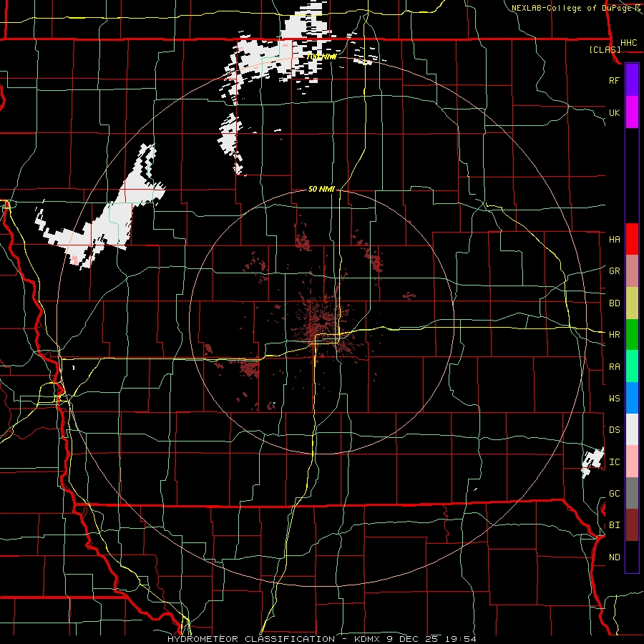This screenshot has width=644, height=644.
Task: Click the dense brown clutter at radar center
Action: tap(323, 323)
